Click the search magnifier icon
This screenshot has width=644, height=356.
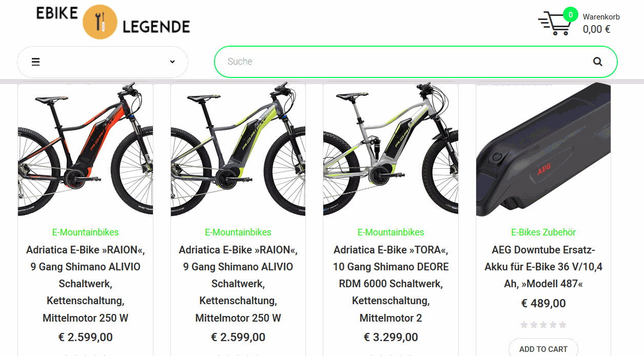[597, 62]
